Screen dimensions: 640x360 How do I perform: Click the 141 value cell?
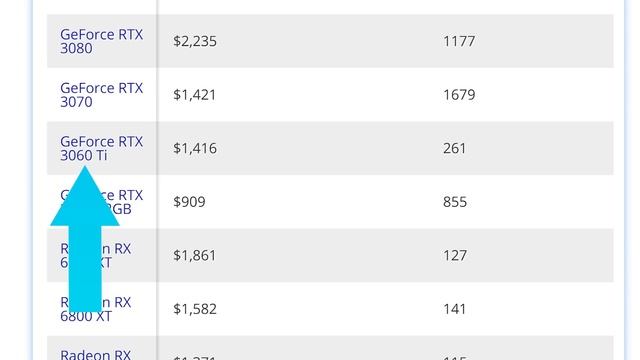pos(454,309)
